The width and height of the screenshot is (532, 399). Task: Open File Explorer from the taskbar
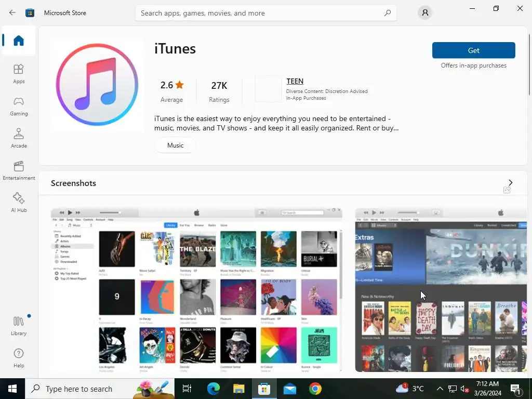click(239, 389)
